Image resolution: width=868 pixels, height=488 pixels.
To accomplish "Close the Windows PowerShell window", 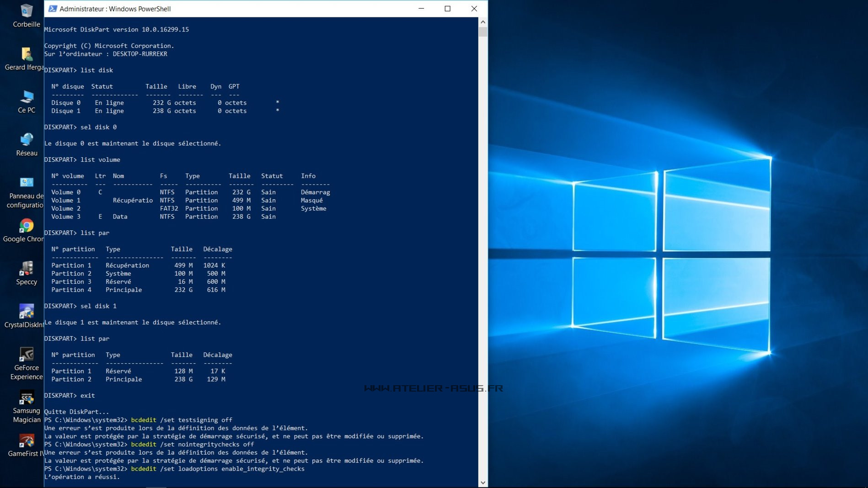I will point(474,9).
